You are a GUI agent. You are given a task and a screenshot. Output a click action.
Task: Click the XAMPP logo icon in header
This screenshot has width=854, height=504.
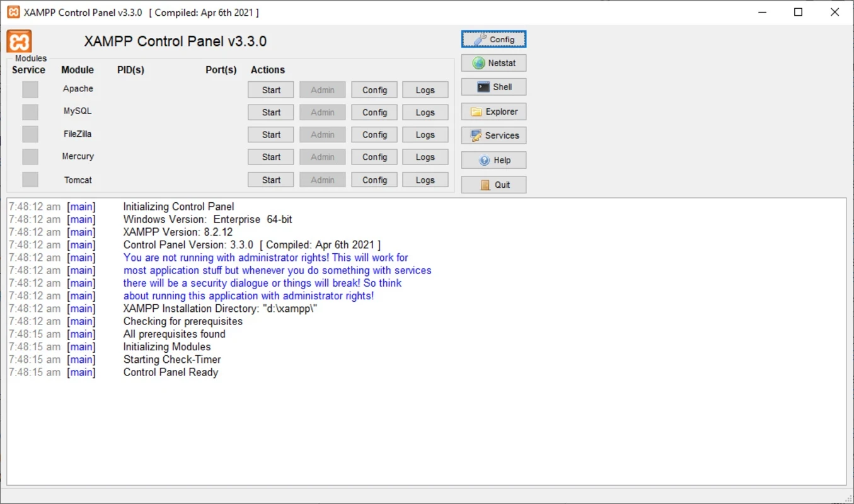pos(20,41)
